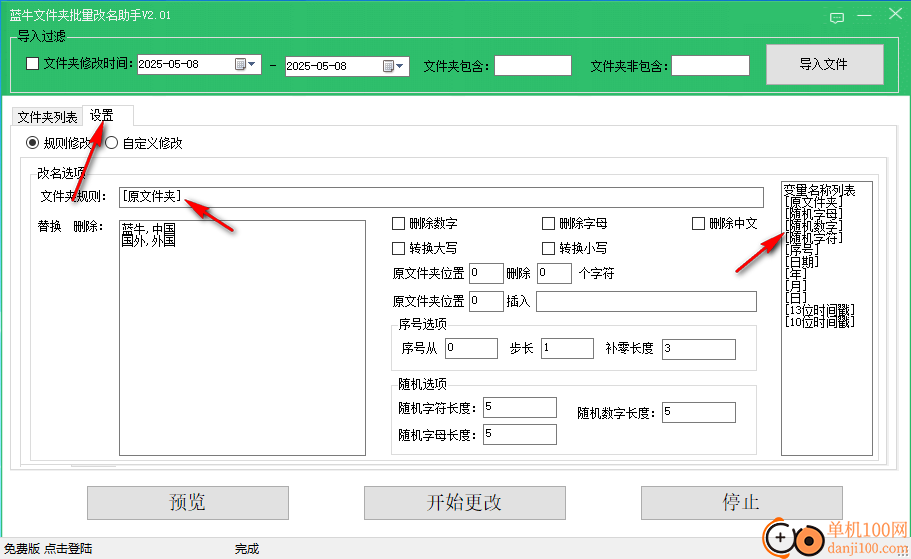
Task: Tick the 删除中文 checkbox
Action: pyautogui.click(x=698, y=223)
